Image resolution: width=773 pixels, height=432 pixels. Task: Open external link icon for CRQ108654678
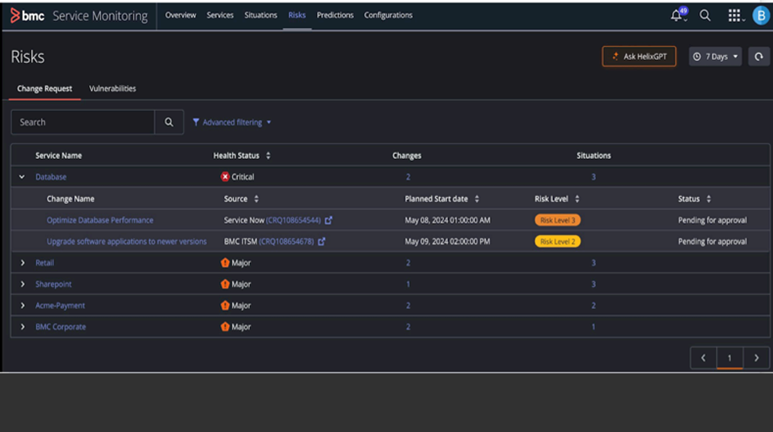321,241
